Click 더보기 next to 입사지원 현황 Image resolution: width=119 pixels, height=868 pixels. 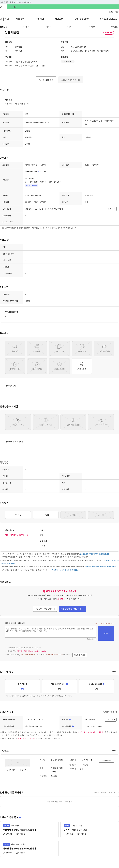point(115,672)
